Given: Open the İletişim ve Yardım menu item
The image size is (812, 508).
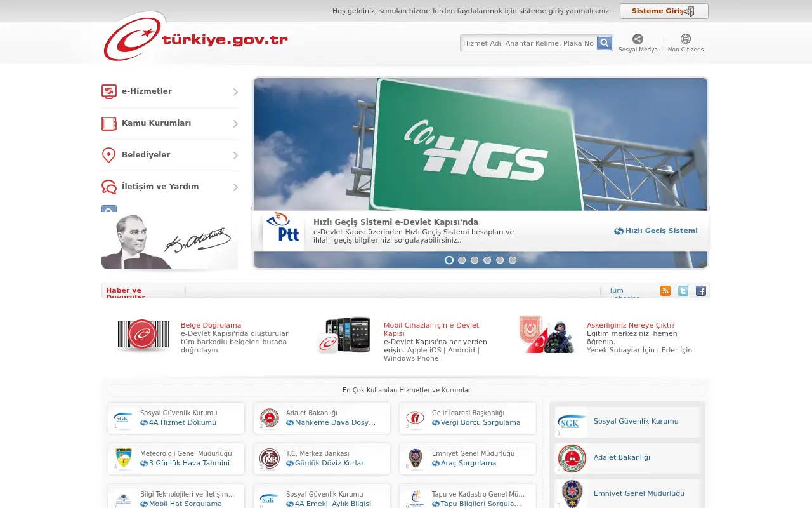Looking at the screenshot, I should tap(170, 187).
